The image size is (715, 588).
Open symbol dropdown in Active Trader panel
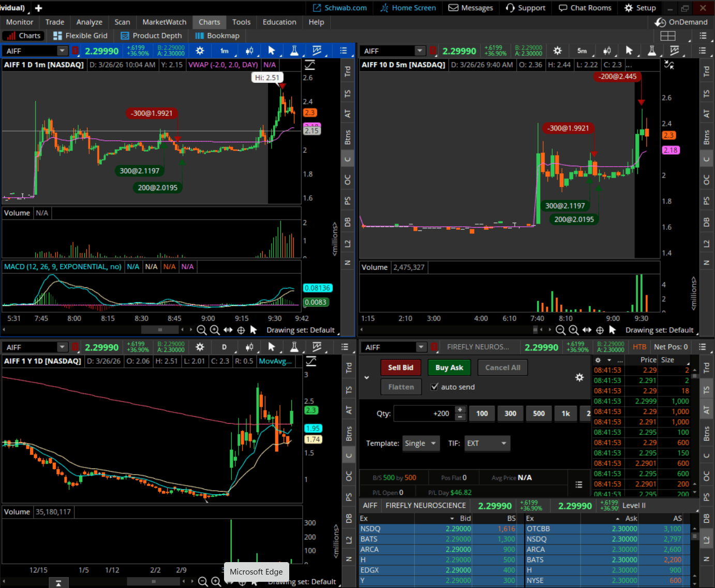pyautogui.click(x=421, y=347)
